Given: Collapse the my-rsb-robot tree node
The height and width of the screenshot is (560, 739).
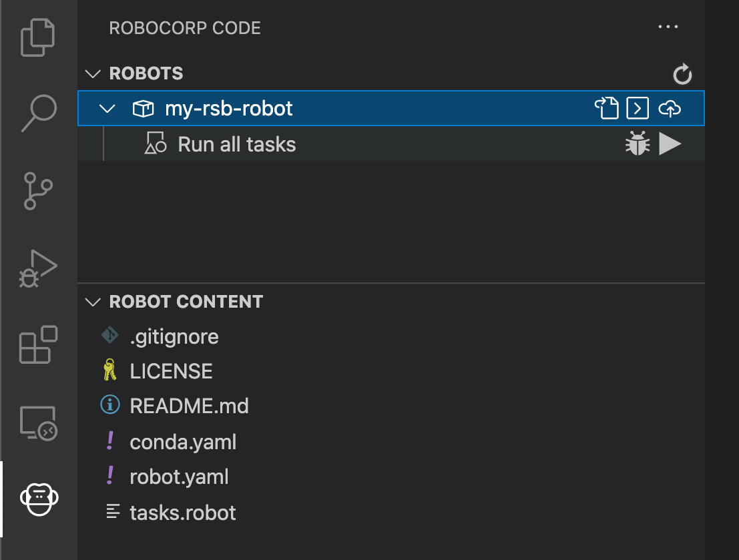Looking at the screenshot, I should (x=107, y=109).
